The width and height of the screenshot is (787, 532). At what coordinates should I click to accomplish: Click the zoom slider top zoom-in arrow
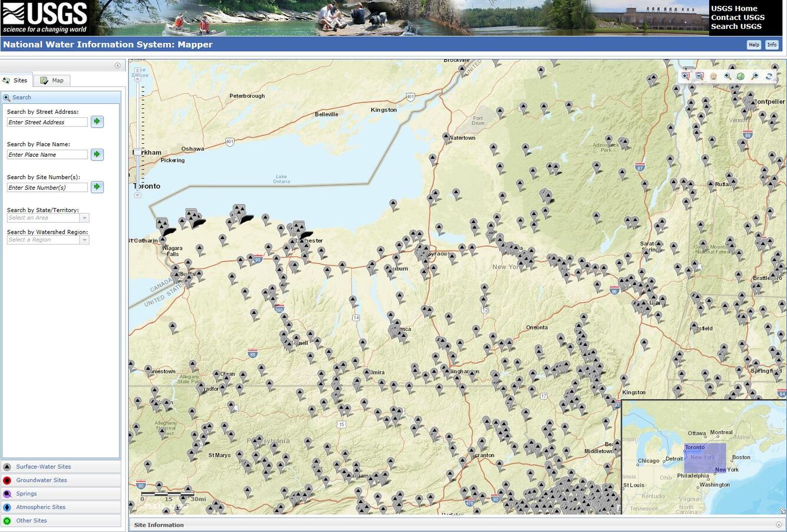[138, 78]
